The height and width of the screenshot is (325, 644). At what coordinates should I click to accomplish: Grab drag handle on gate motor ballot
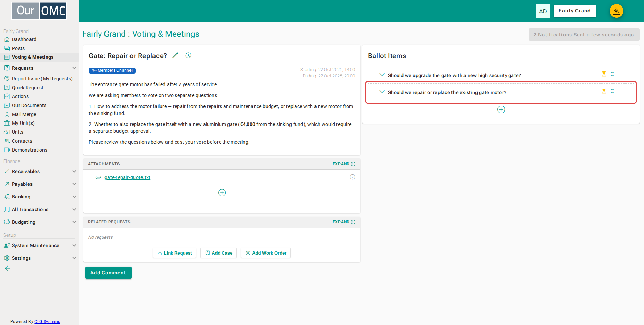pos(612,91)
